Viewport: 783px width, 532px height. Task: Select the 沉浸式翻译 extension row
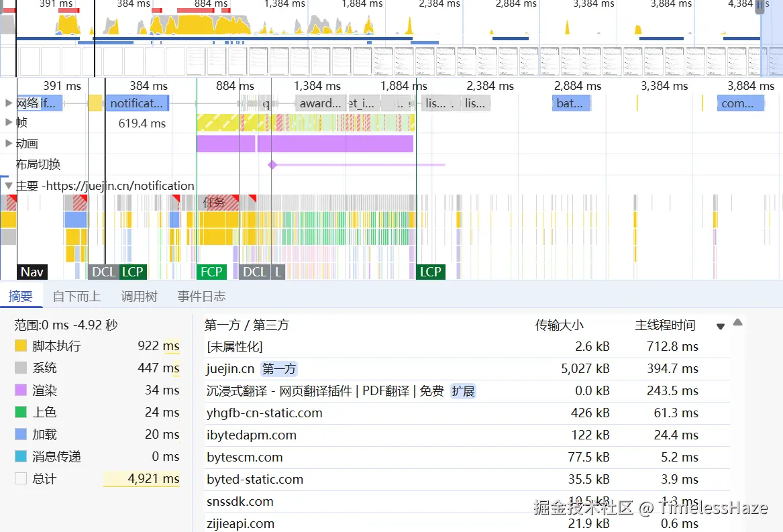[467, 390]
